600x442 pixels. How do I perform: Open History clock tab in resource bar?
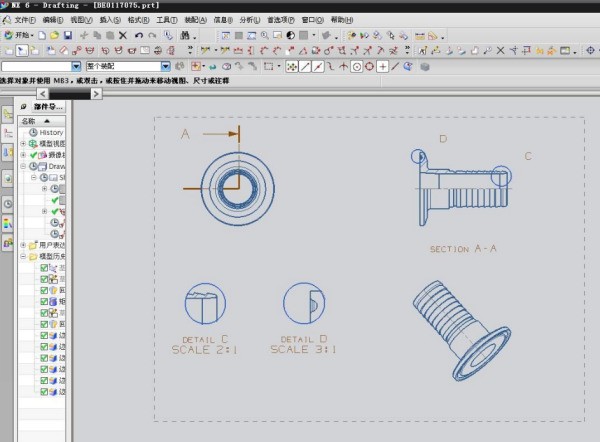point(8,203)
